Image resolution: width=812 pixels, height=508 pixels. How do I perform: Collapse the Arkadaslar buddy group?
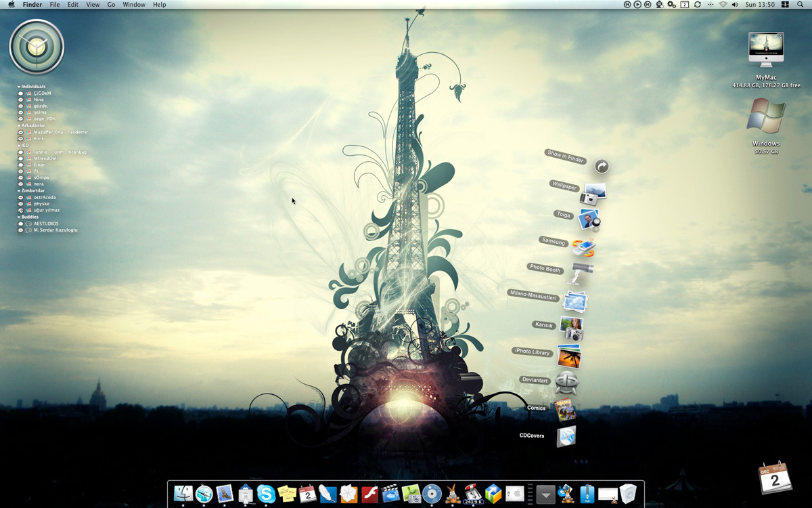[x=19, y=125]
